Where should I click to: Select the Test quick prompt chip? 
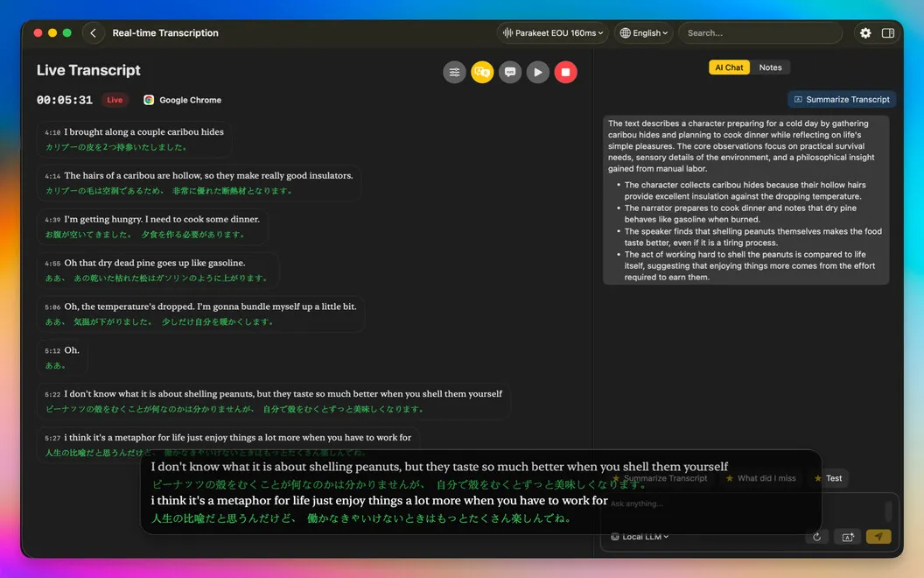pos(828,478)
